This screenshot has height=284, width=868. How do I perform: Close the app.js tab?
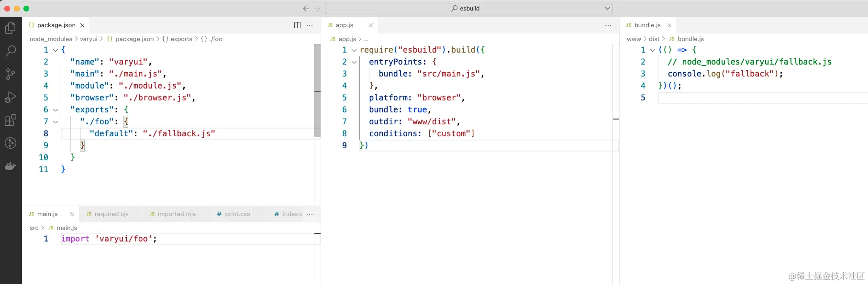(x=371, y=25)
